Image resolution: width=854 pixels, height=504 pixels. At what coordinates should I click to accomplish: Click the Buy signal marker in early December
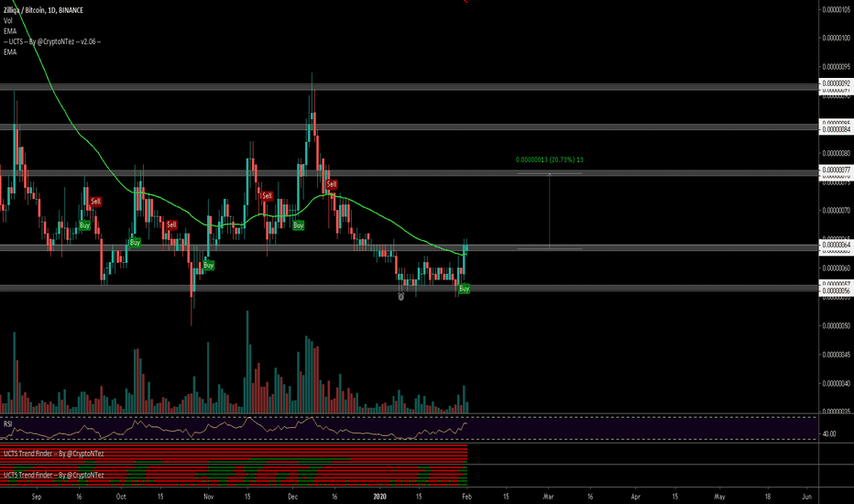299,225
